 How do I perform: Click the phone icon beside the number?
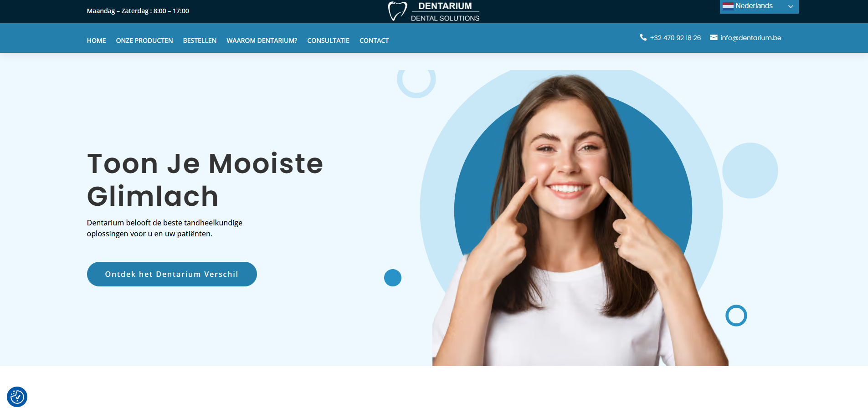point(643,37)
